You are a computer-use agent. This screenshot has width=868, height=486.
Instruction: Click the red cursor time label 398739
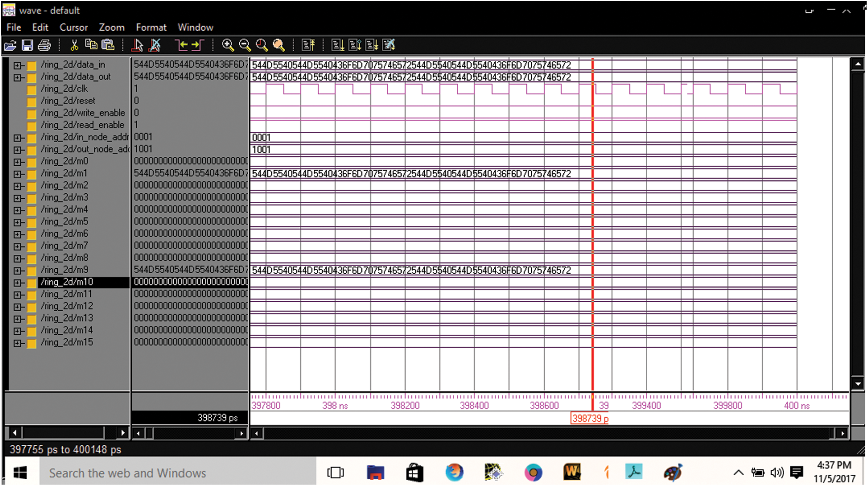[x=589, y=419]
